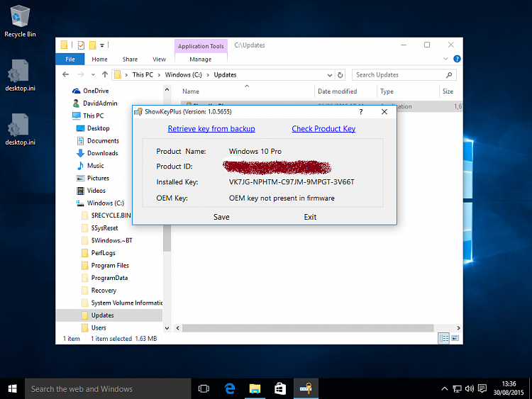This screenshot has width=532, height=399.
Task: Click the installed key VK7JG-NPHTM text
Action: (x=292, y=182)
